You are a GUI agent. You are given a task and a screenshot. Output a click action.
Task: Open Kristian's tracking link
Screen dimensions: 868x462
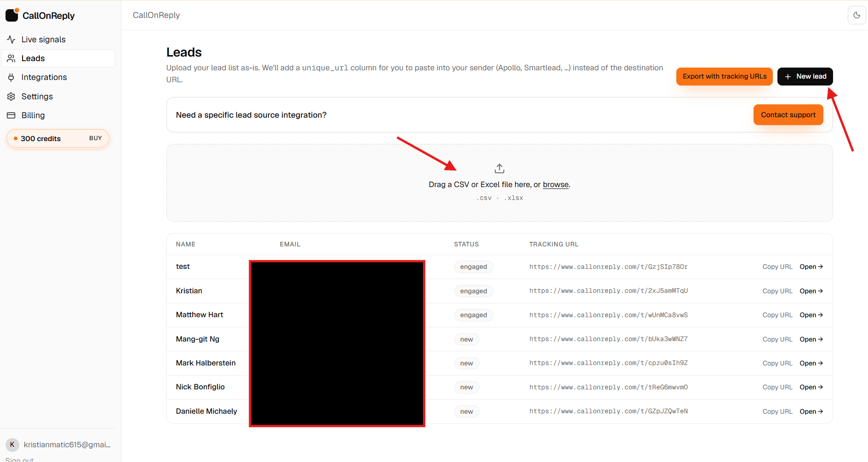click(811, 291)
